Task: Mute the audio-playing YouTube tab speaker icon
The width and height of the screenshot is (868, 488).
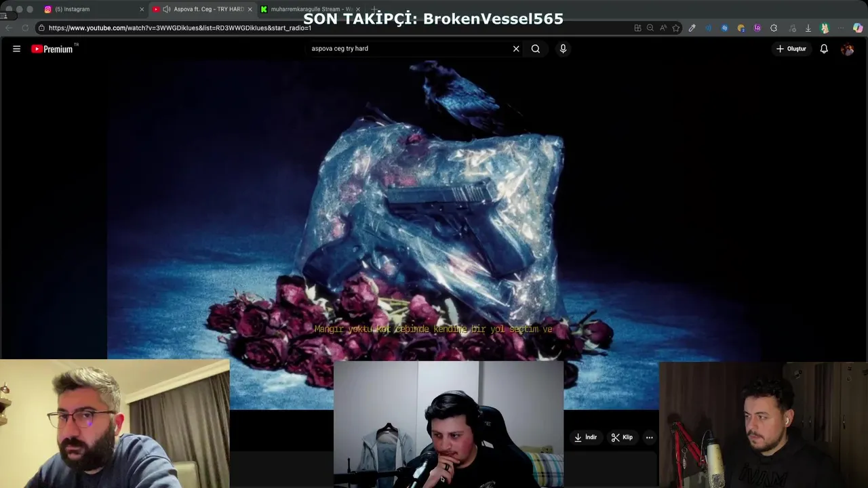Action: [167, 9]
